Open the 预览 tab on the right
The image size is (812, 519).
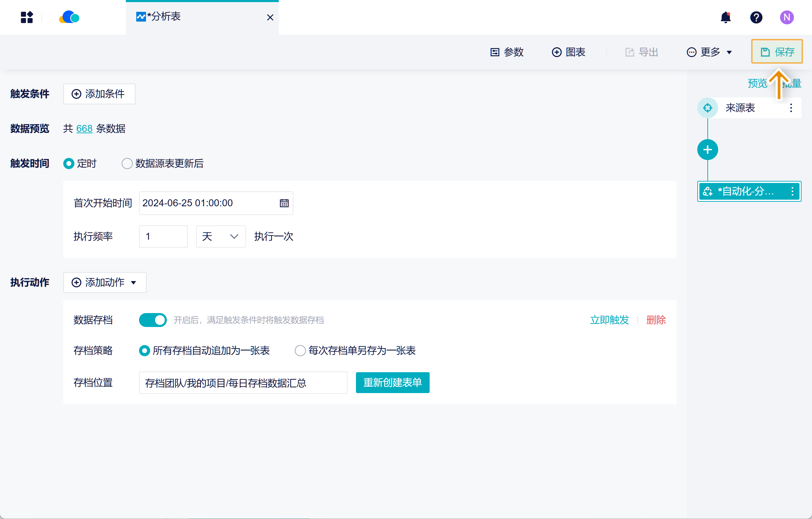point(757,83)
